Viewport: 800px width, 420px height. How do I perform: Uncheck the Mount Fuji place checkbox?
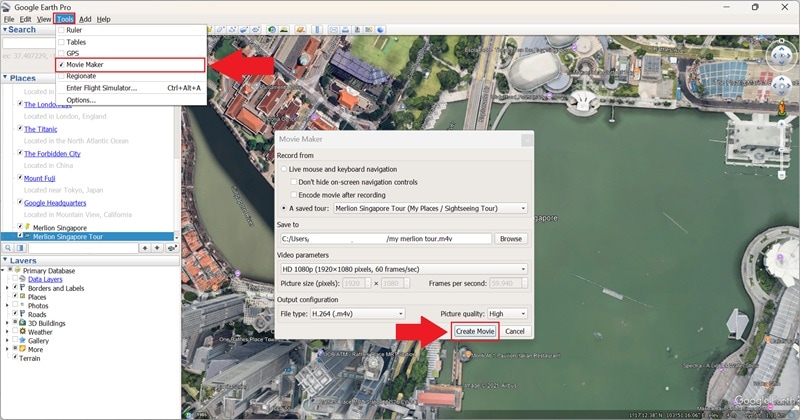point(20,178)
